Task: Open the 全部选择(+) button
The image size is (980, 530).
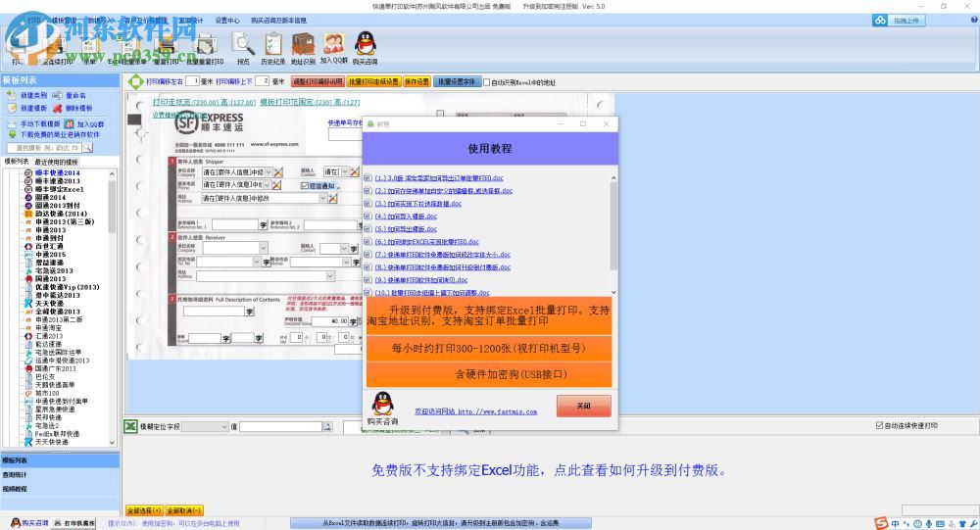Action: tap(144, 510)
